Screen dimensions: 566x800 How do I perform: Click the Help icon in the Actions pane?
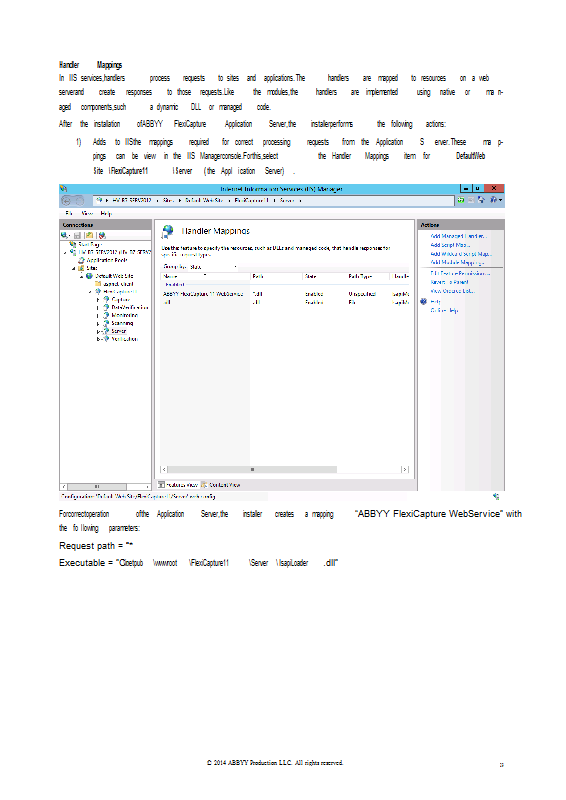[x=423, y=302]
